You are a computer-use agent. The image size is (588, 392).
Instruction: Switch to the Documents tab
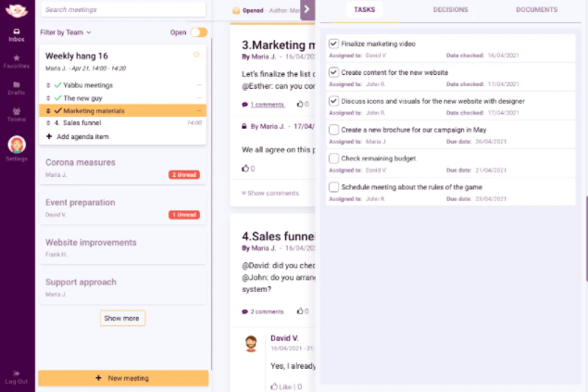[537, 10]
